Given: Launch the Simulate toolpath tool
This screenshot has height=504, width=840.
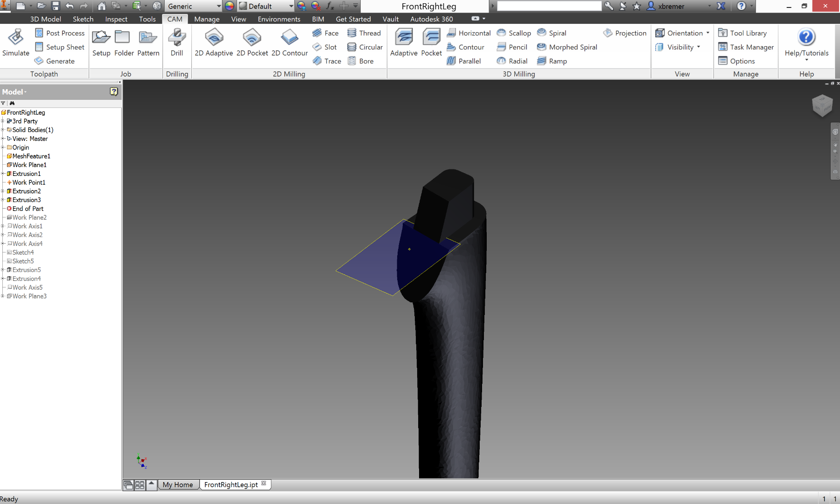Looking at the screenshot, I should [16, 42].
